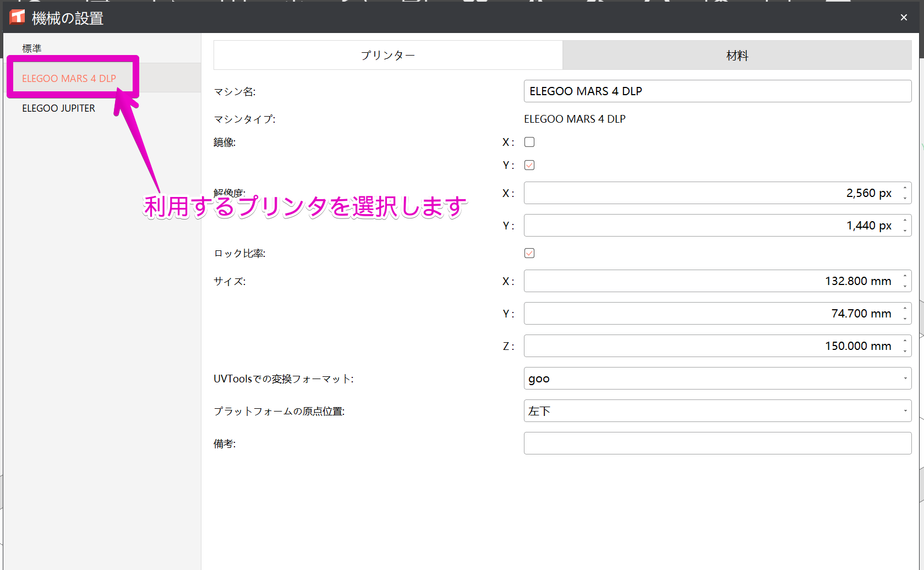Increase size X with up arrow
Viewport: 924px width, 570px height.
(905, 276)
